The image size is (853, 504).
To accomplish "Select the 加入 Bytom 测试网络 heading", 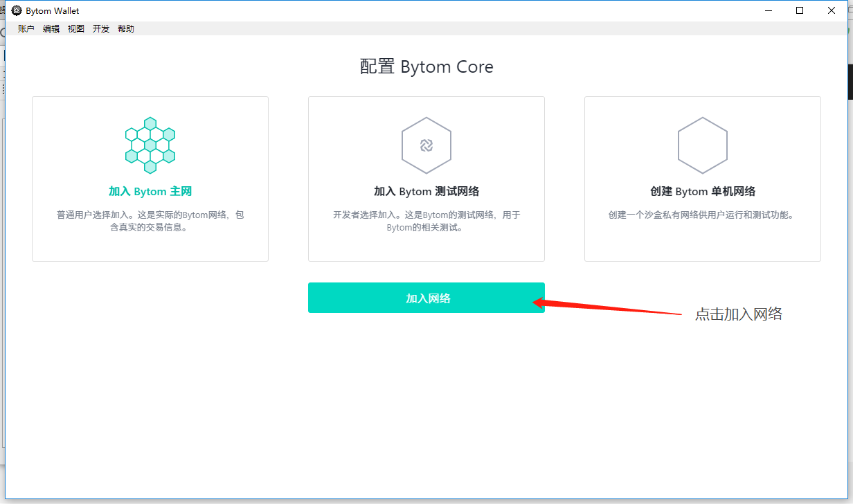I will [x=426, y=191].
